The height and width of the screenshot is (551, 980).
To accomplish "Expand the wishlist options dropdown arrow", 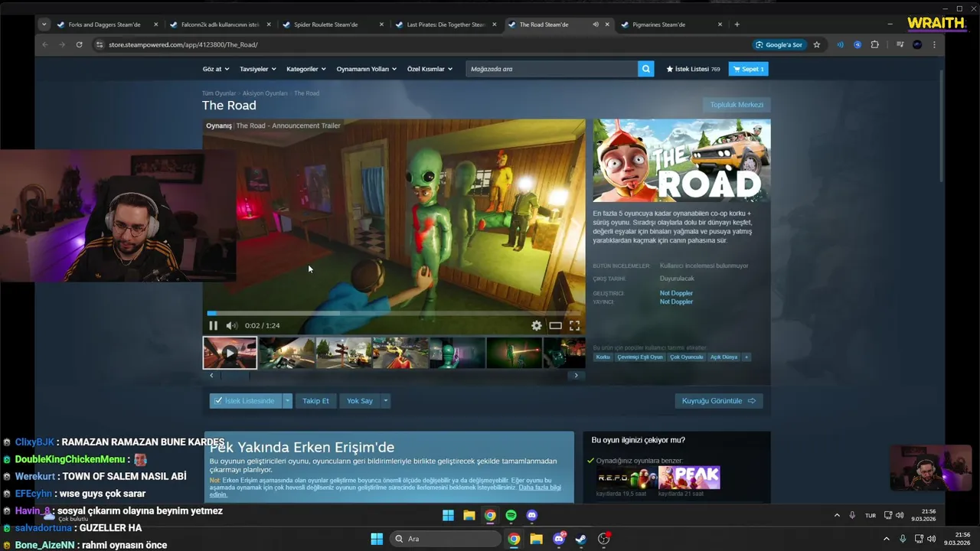I will point(288,401).
